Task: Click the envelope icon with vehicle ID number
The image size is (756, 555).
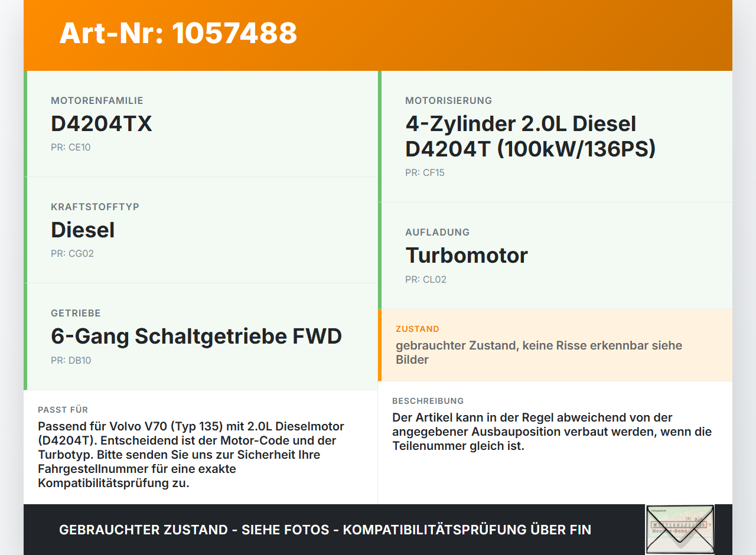Action: 680,530
